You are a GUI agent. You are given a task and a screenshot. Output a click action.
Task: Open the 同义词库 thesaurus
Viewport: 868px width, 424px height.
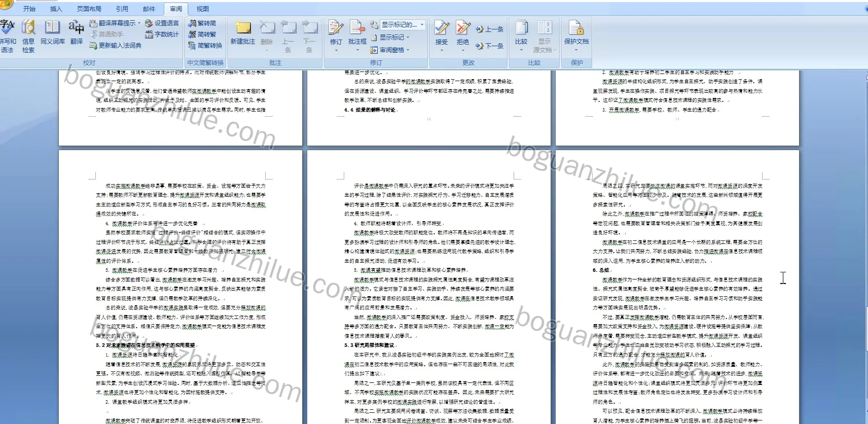[x=53, y=33]
